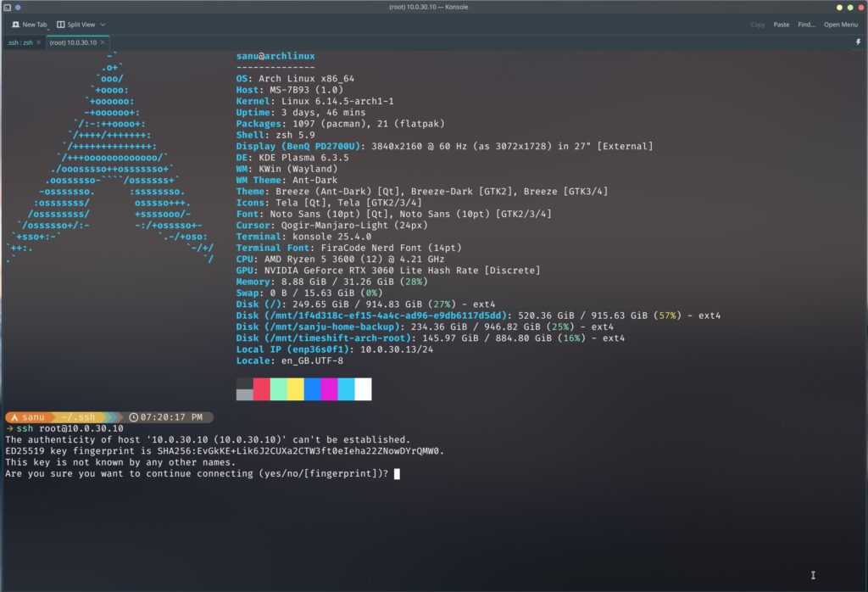Open the Konsole hamburger menu via Open Menu
The image size is (868, 592).
(840, 25)
